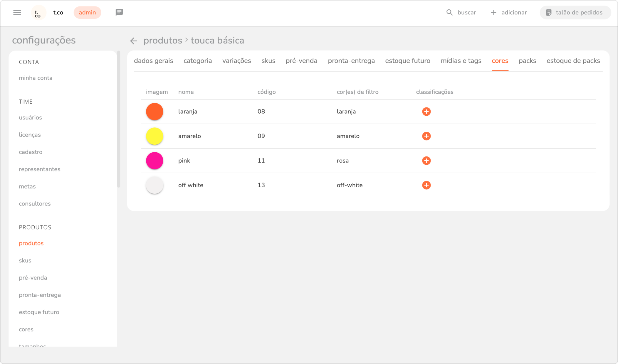618x364 pixels.
Task: Open the chat messages icon
Action: click(119, 12)
